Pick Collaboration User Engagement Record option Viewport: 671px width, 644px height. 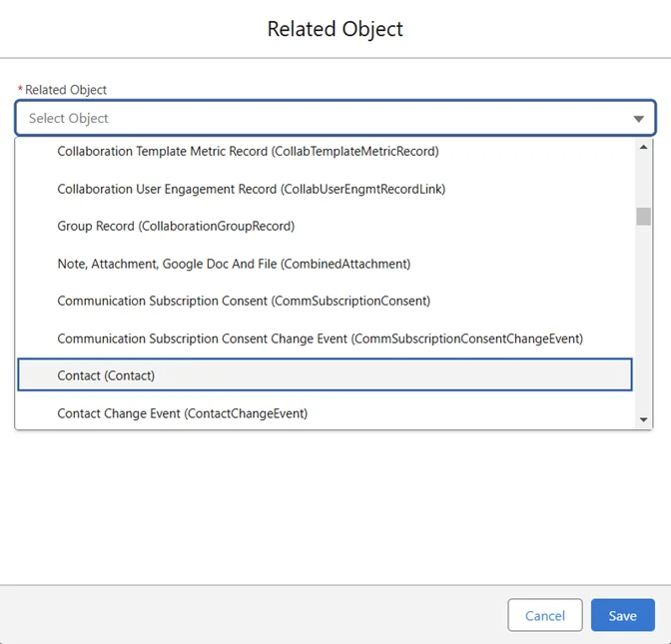[251, 189]
